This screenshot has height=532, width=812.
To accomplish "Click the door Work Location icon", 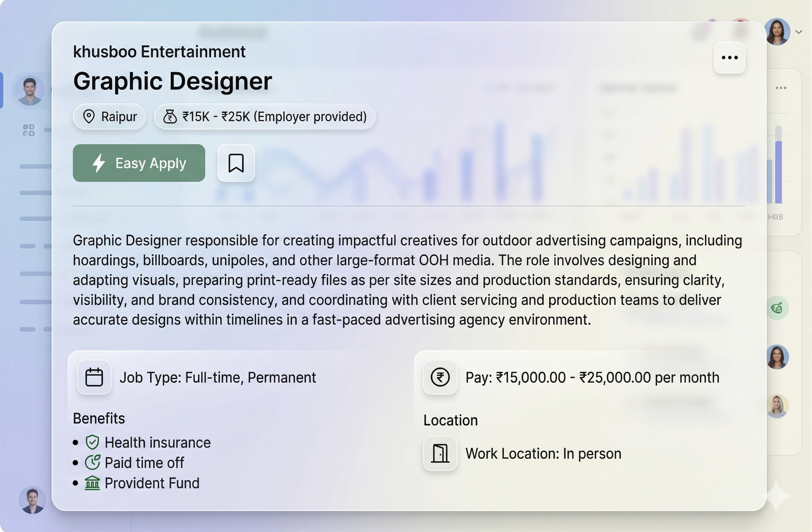I will (440, 453).
